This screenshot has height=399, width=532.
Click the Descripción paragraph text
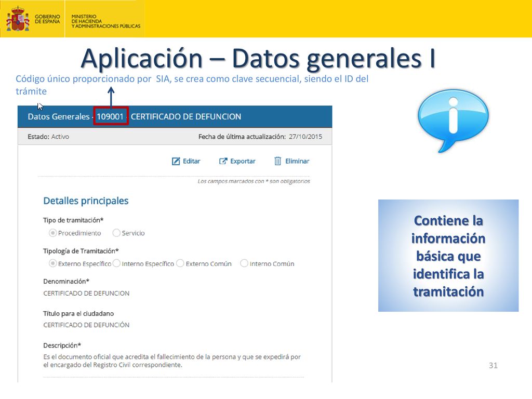pyautogui.click(x=172, y=361)
